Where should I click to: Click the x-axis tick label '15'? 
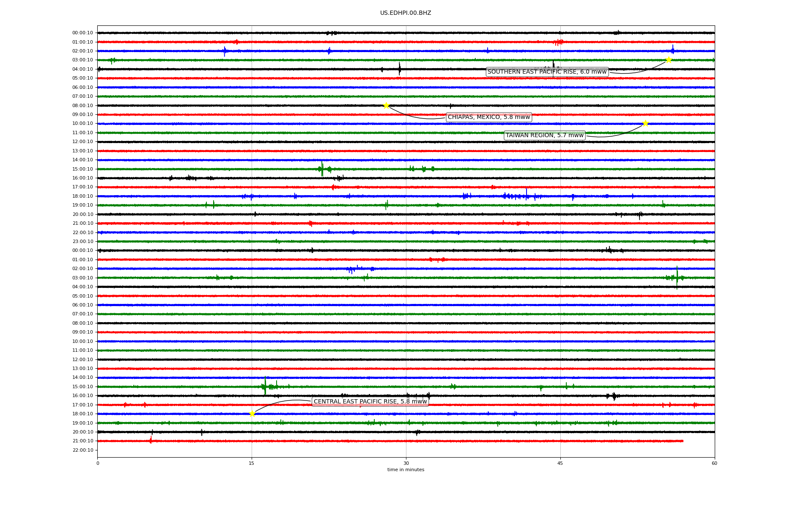click(252, 463)
